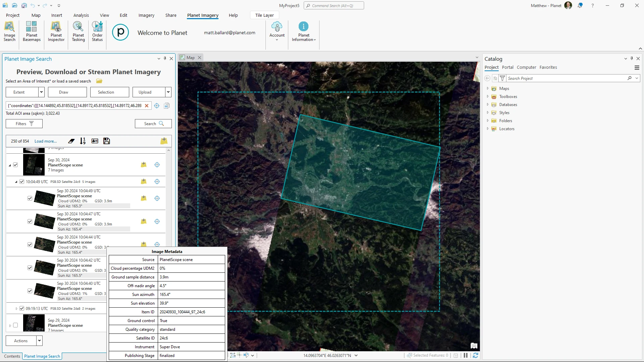
Task: Open the Actions dropdown arrow
Action: 40,341
